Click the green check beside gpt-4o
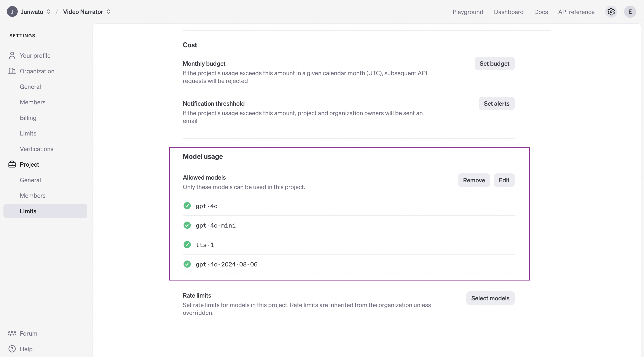 187,206
